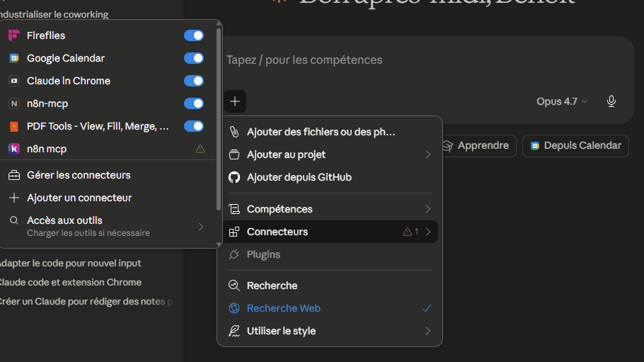Click the microphone dictation icon

pyautogui.click(x=611, y=101)
